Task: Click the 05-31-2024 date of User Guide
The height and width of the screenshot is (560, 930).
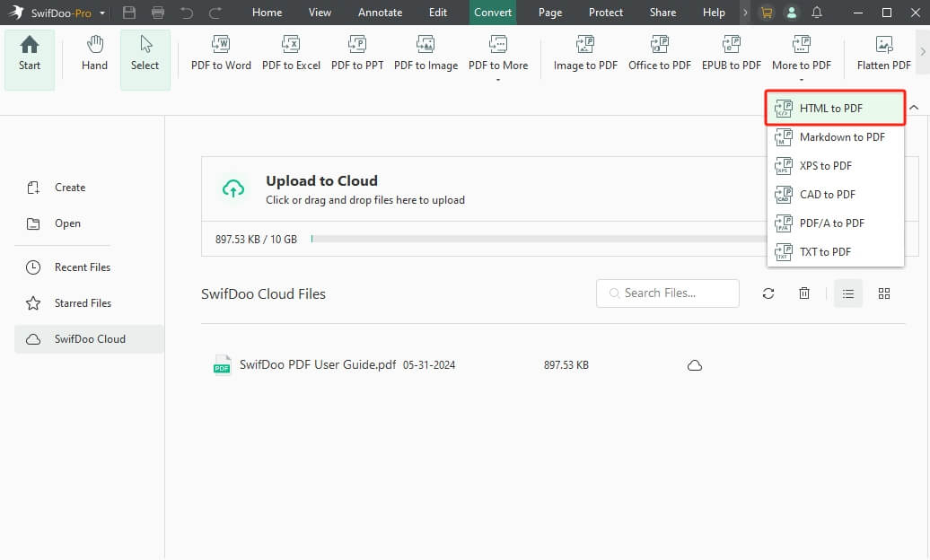Action: [429, 365]
